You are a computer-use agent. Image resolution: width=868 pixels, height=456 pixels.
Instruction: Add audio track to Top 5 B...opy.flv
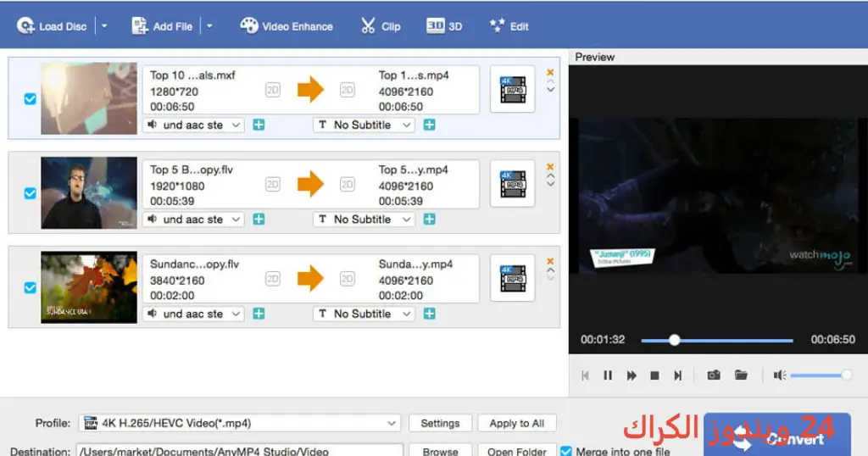point(259,220)
